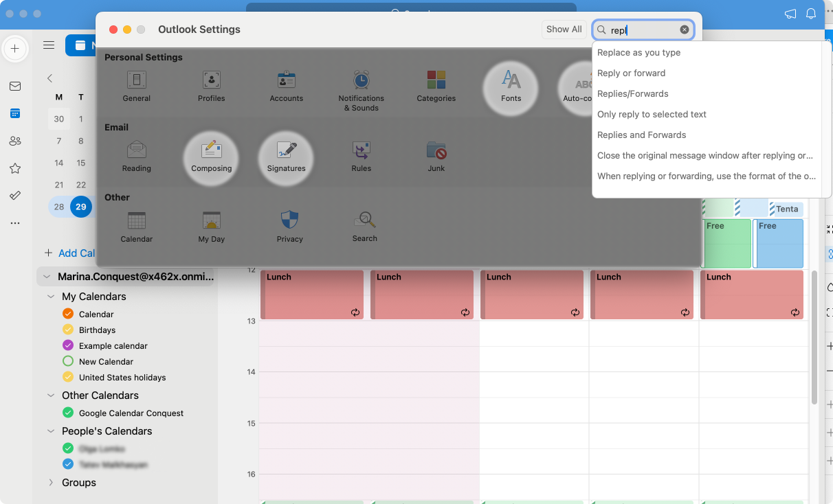Clear the settings search field
This screenshot has width=833, height=504.
click(x=684, y=30)
